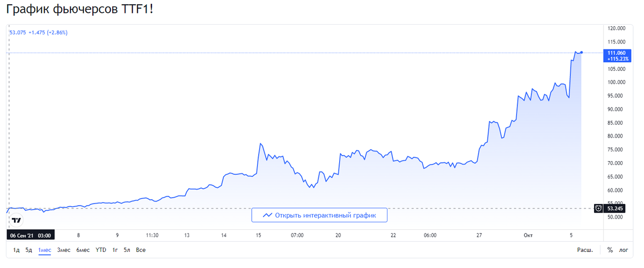Viewport: 644px width, 268px height.
Task: Click the 53.245 previous close label
Action: pyautogui.click(x=615, y=208)
